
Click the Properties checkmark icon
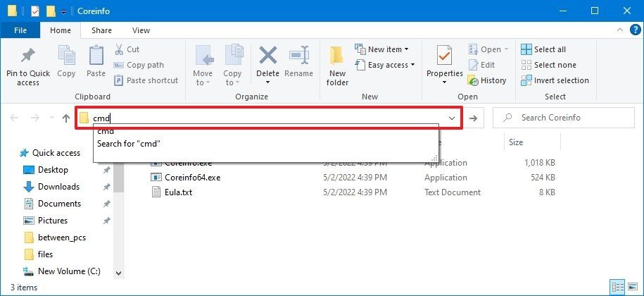tap(444, 56)
